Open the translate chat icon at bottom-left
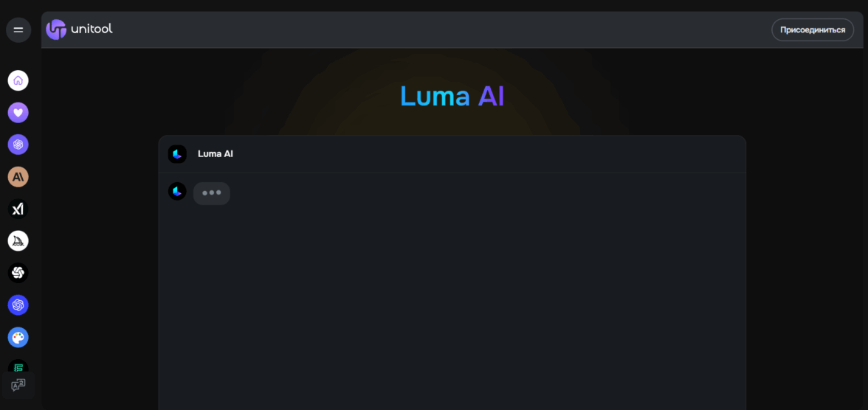Viewport: 868px width, 410px height. (x=18, y=385)
